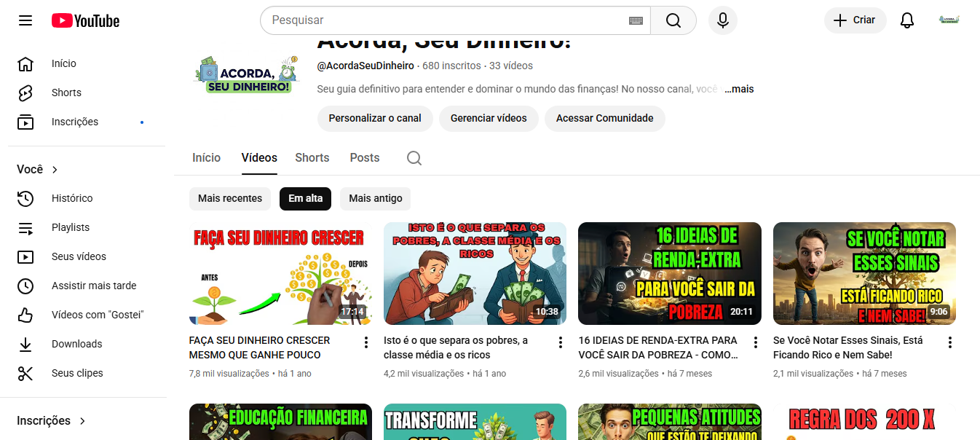
Task: Sort videos by Mais recentes
Action: coord(230,198)
